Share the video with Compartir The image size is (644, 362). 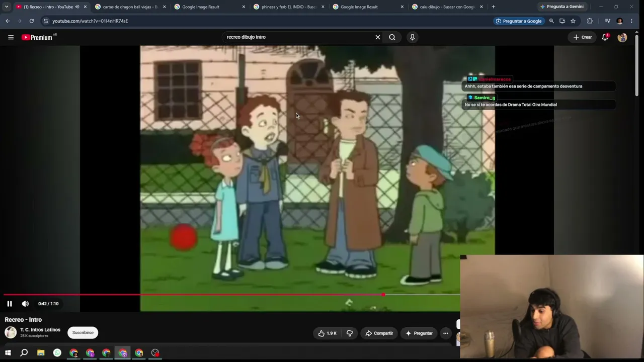(379, 333)
